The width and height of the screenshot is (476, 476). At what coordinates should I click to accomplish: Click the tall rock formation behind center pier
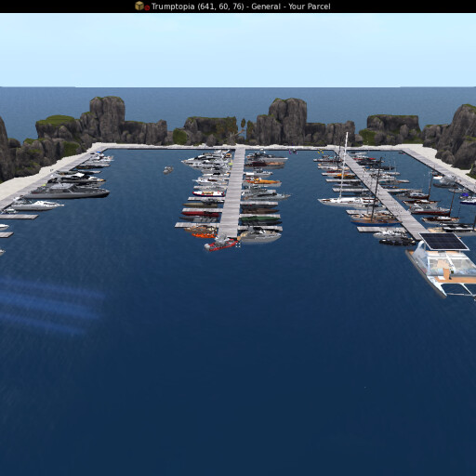pyautogui.click(x=287, y=121)
